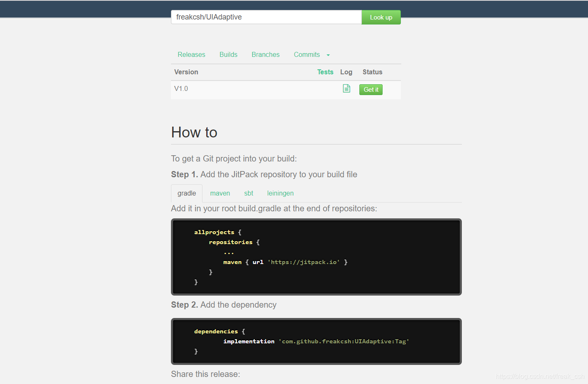The image size is (588, 384).
Task: Expand the dropdown caret next to Commits
Action: click(328, 55)
